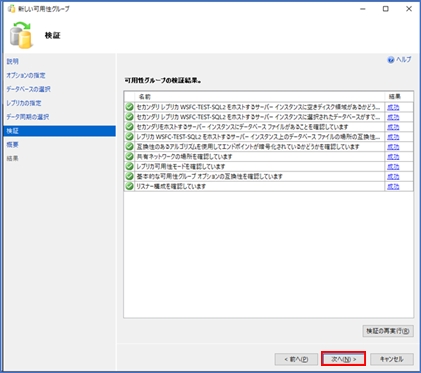The height and width of the screenshot is (373, 421).
Task: Close the 新しい可用性グループ window
Action: 409,9
